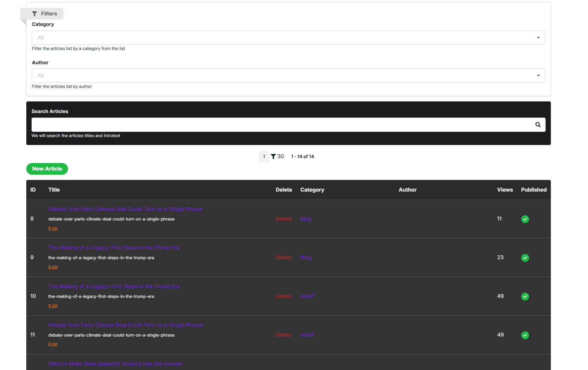Screen dimensions: 588x370
Task: Create a New Article
Action: coord(47,169)
